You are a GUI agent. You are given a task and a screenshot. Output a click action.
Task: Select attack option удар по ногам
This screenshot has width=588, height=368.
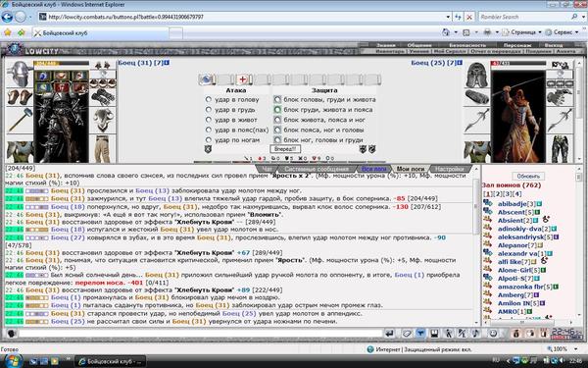click(x=209, y=139)
